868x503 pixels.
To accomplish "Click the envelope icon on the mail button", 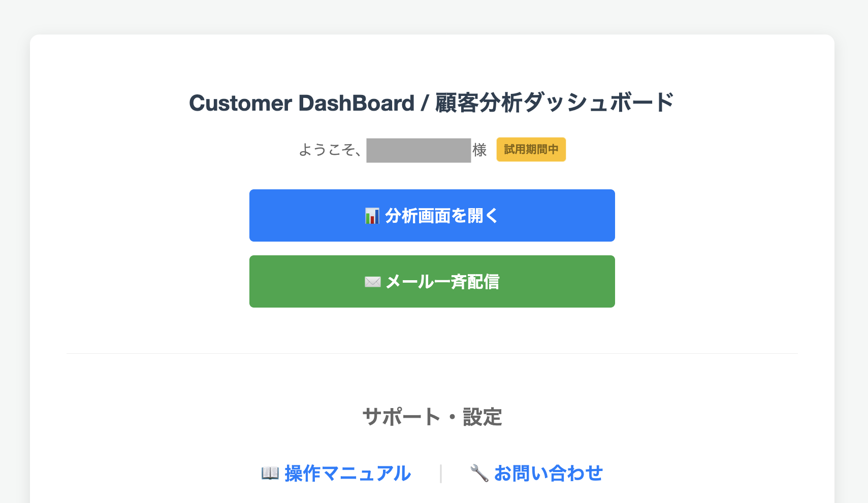I will click(372, 282).
